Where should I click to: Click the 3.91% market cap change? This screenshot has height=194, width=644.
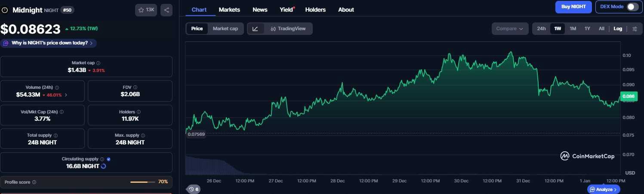click(x=96, y=70)
